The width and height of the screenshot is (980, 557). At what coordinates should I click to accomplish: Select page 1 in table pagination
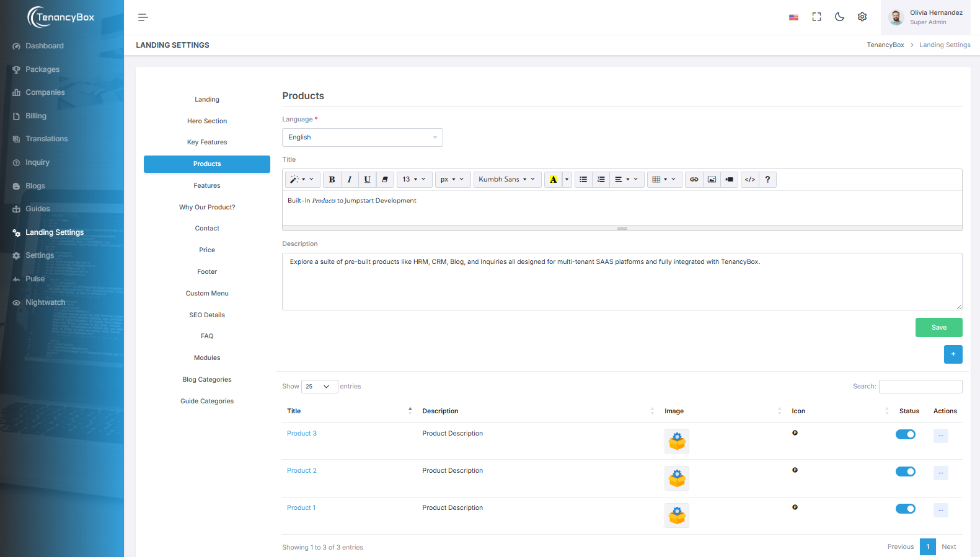[928, 547]
